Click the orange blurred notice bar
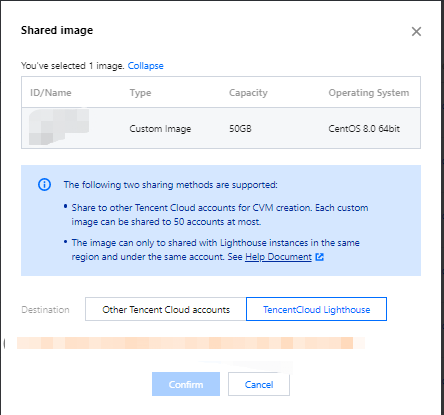The height and width of the screenshot is (415, 444). click(x=191, y=343)
